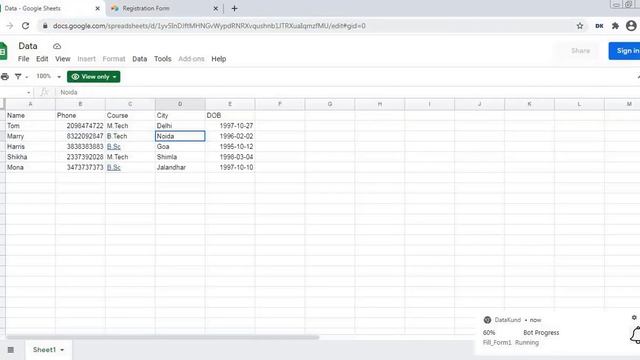Select the cell containing Delhi
Image resolution: width=640 pixels, height=360 pixels.
click(x=180, y=126)
